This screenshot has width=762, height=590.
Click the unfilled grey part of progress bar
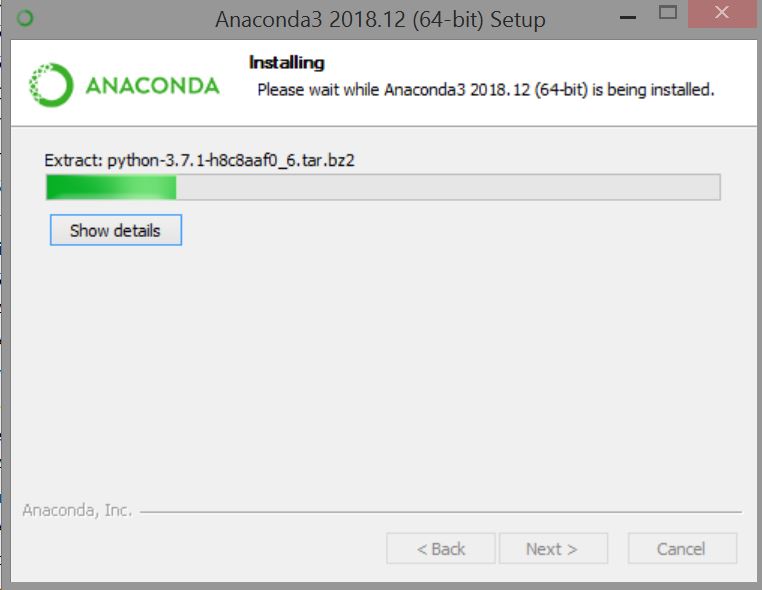[448, 187]
